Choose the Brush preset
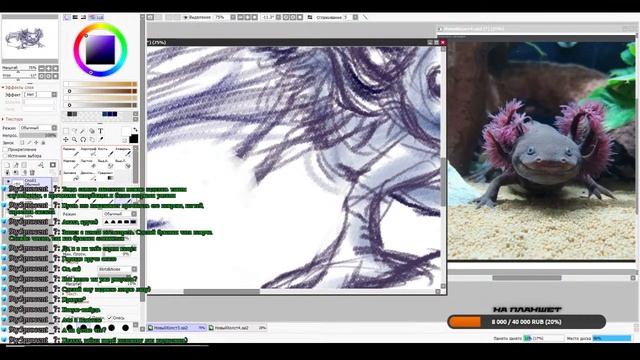 pyautogui.click(x=106, y=152)
